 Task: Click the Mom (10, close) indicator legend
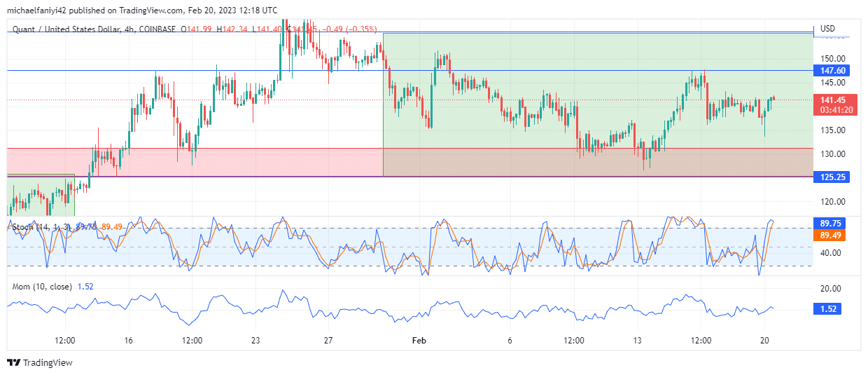(43, 287)
